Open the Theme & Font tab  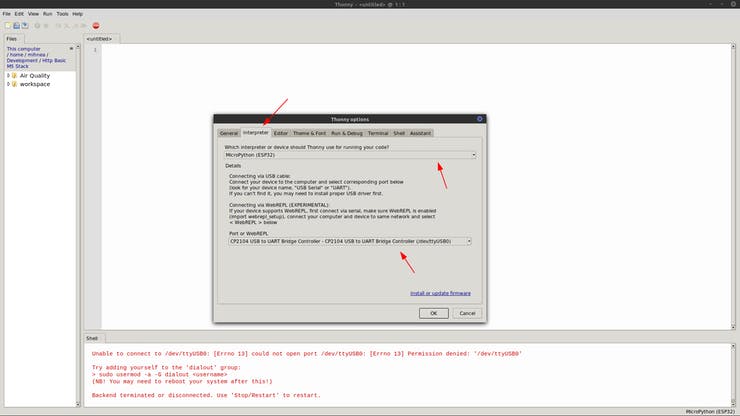(x=310, y=133)
